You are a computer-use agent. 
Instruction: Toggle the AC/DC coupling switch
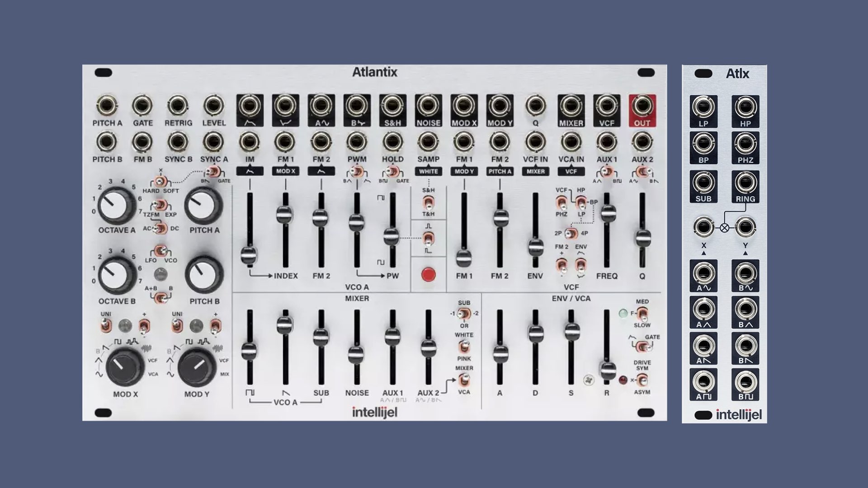click(x=160, y=229)
